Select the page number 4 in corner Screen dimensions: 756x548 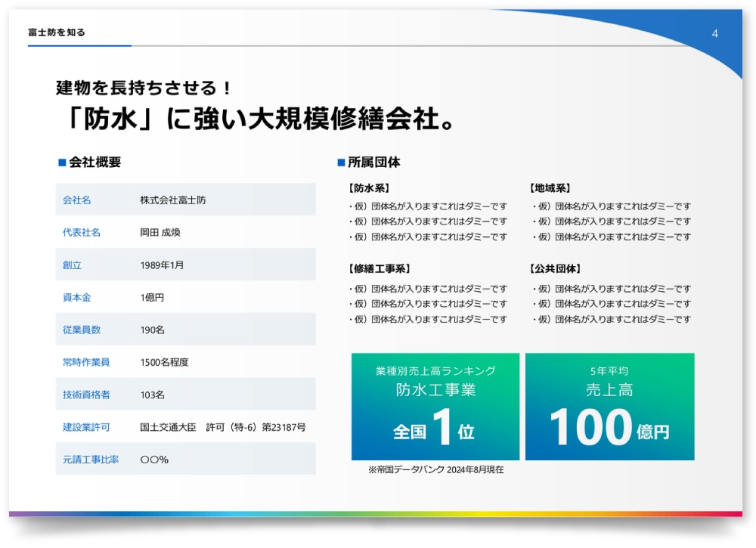tap(714, 34)
